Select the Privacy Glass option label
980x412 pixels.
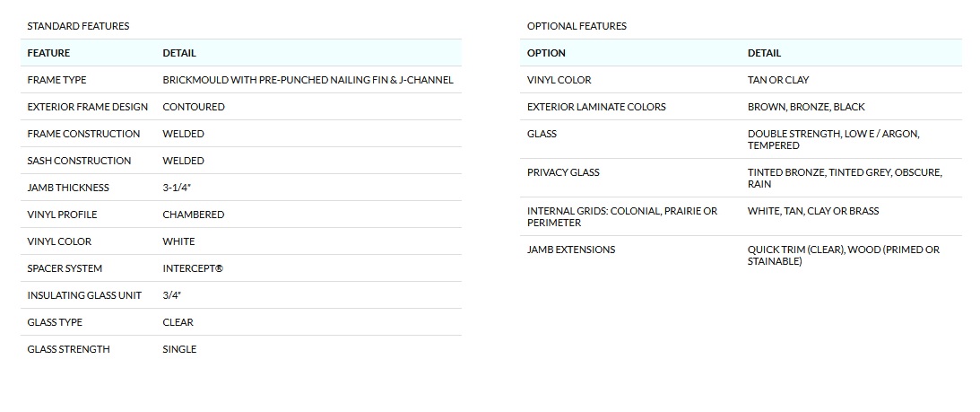click(x=563, y=172)
